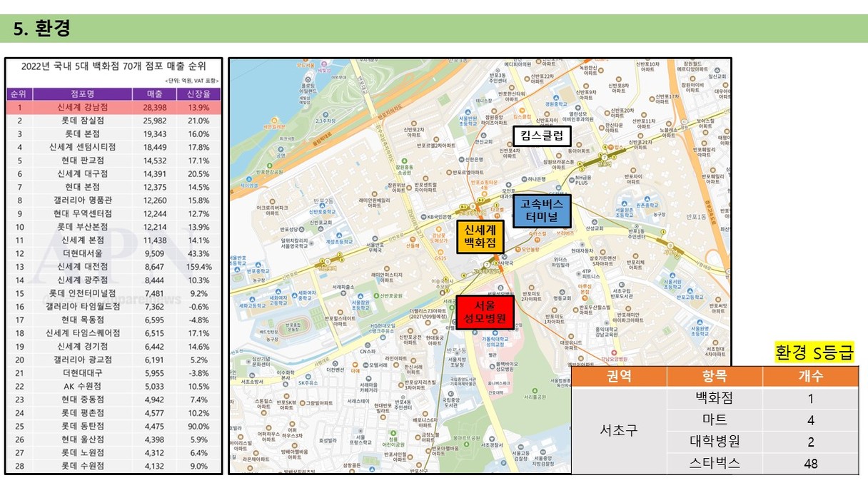Select the "갤러리아 명품관" cell
Screen dimensions: 868x488
(x=82, y=200)
